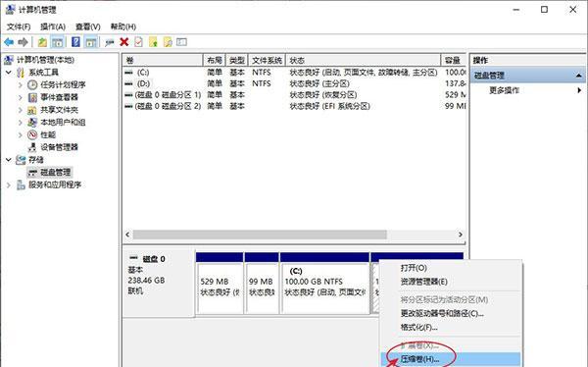Image resolution: width=588 pixels, height=367 pixels.
Task: Open the 操作(A) menu
Action: 53,26
